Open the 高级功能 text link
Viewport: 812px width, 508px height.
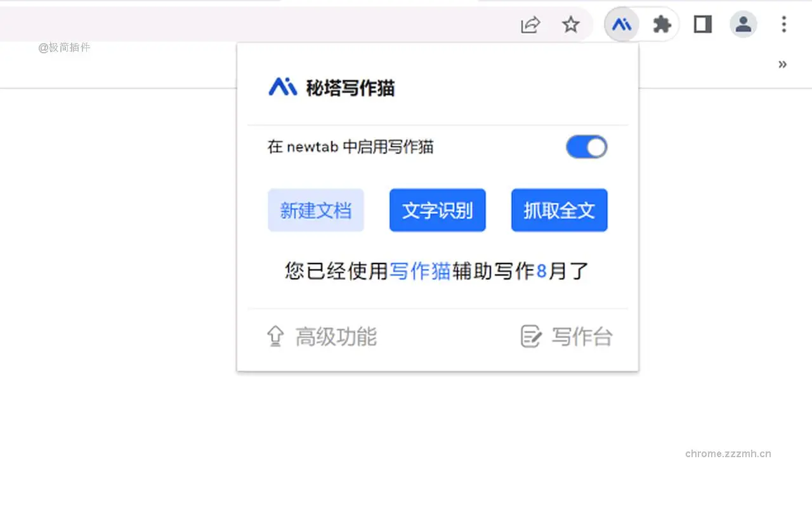click(x=336, y=337)
